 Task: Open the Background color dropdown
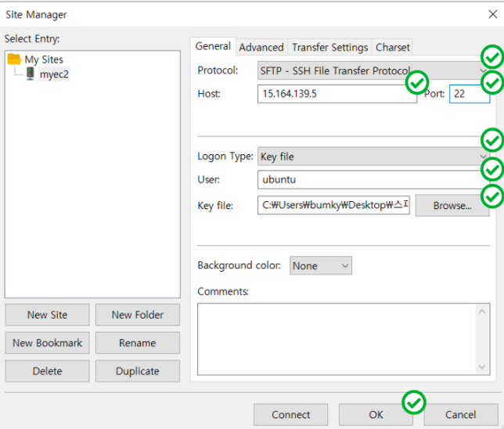pos(321,265)
